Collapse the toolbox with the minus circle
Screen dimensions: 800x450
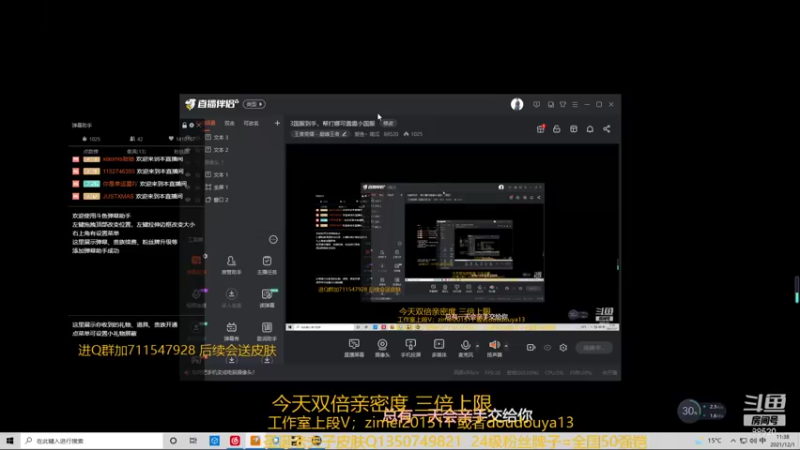[273, 239]
